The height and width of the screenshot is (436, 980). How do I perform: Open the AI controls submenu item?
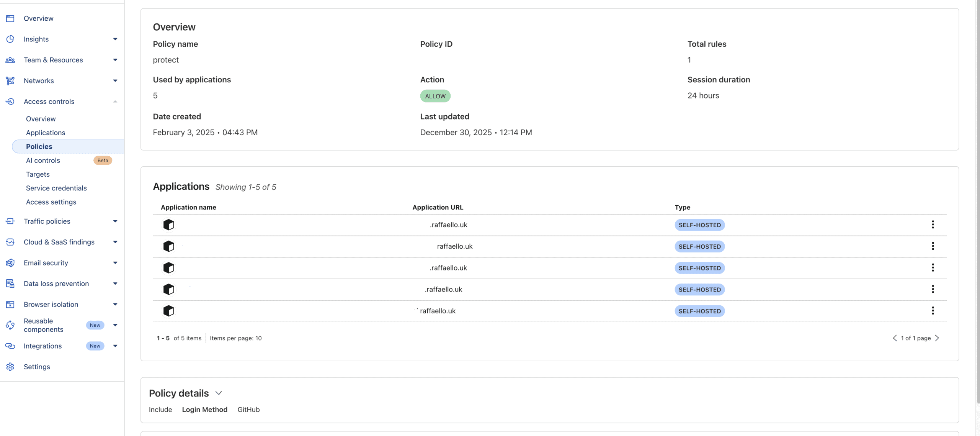click(x=43, y=161)
